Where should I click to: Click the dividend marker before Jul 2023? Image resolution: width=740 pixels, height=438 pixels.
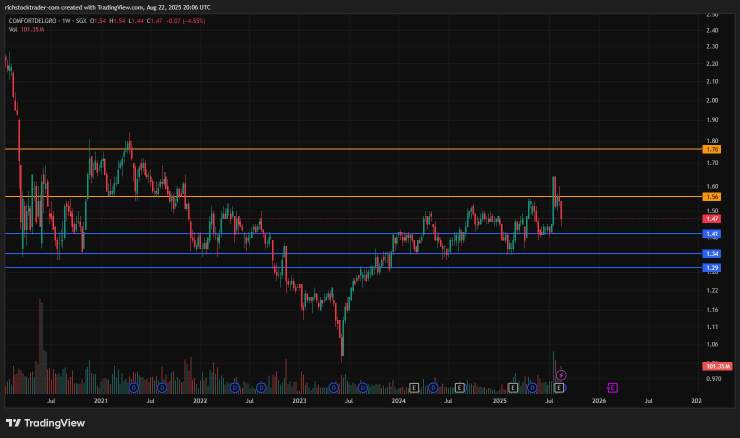[x=334, y=388]
